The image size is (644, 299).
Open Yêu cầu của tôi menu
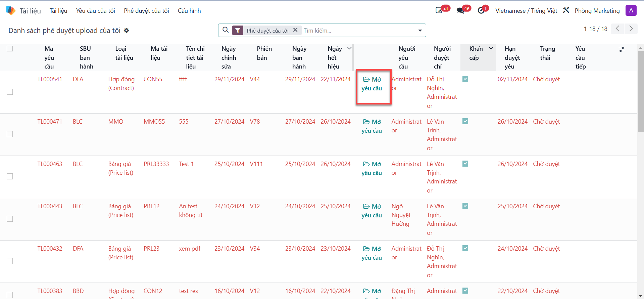click(95, 10)
